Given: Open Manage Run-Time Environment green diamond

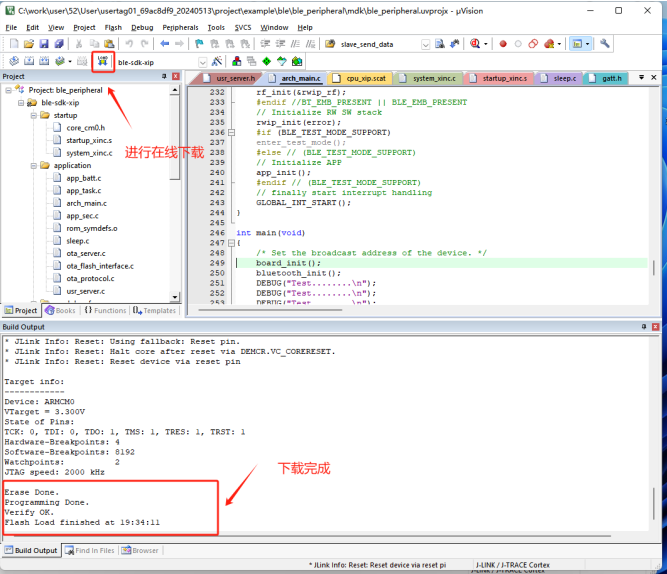Looking at the screenshot, I should tap(266, 61).
